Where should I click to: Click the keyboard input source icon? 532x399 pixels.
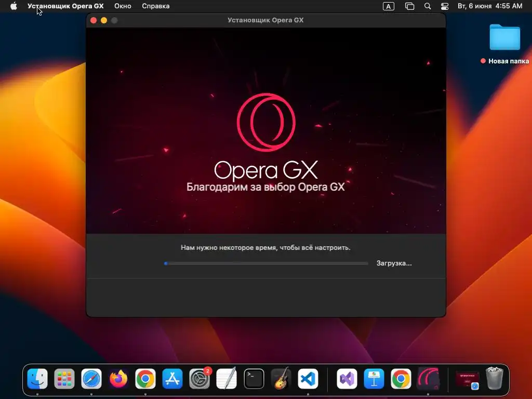389,6
